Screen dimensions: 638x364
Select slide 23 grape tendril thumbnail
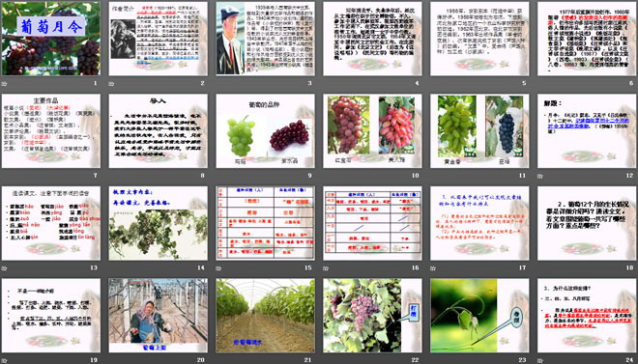click(479, 316)
